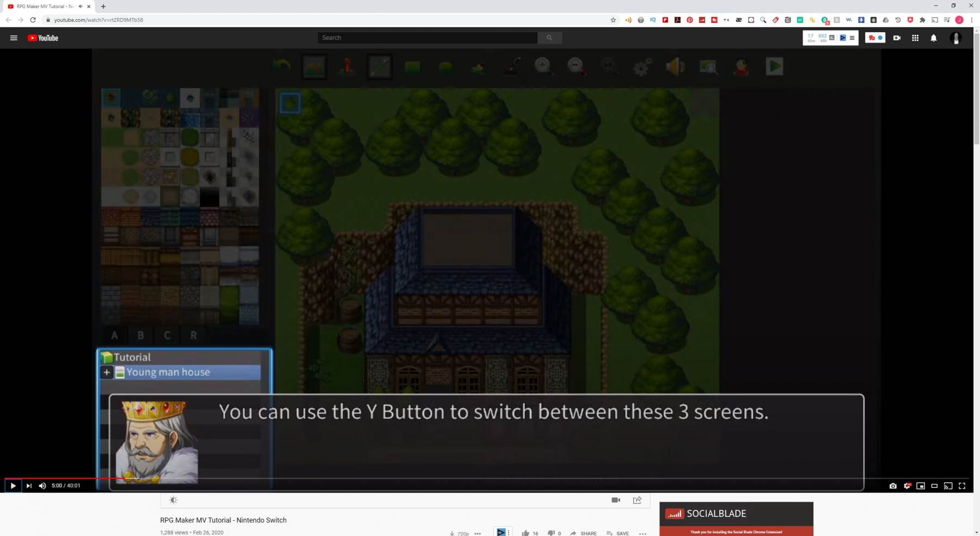This screenshot has width=980, height=536.
Task: Switch to theater mode
Action: (934, 486)
